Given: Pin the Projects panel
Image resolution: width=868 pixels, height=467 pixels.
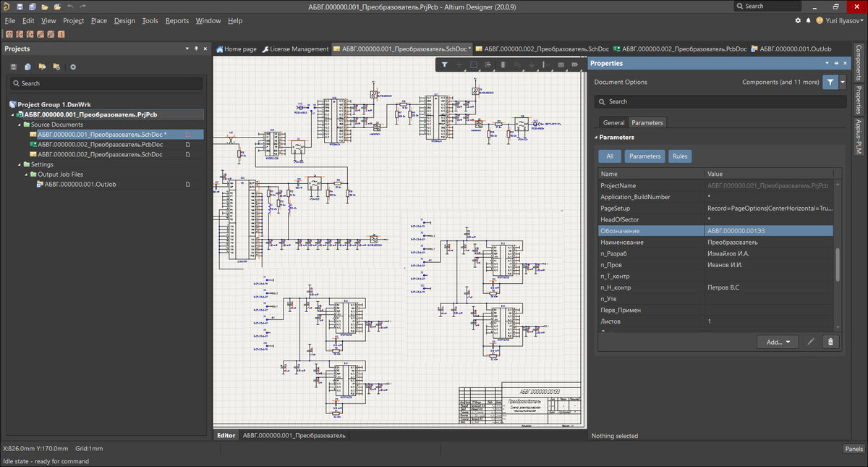Looking at the screenshot, I should 195,49.
